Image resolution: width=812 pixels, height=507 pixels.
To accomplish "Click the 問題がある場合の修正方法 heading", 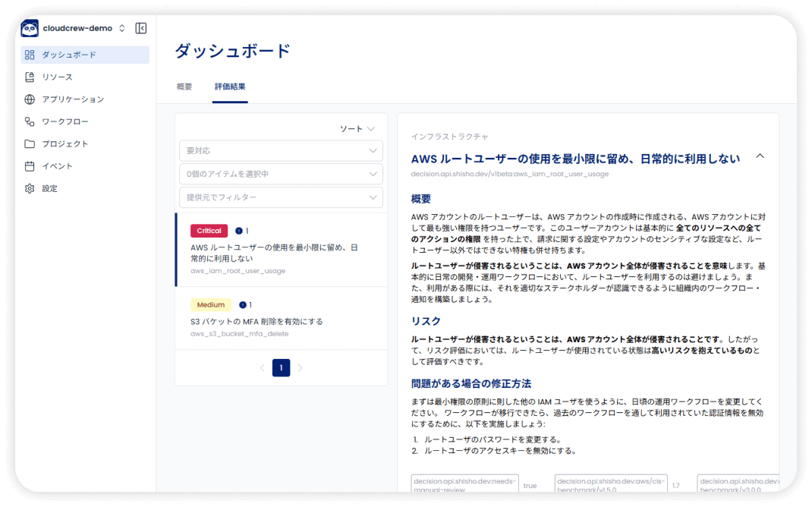I will 471,384.
